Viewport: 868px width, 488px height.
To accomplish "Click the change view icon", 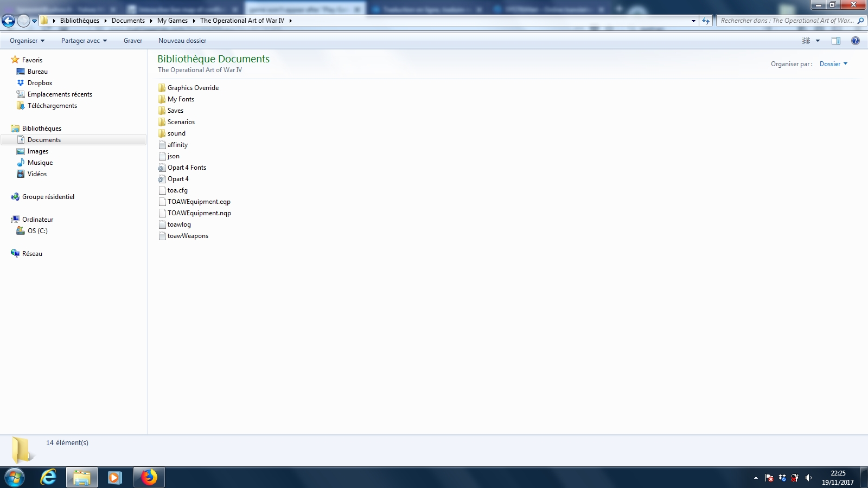I will (806, 41).
